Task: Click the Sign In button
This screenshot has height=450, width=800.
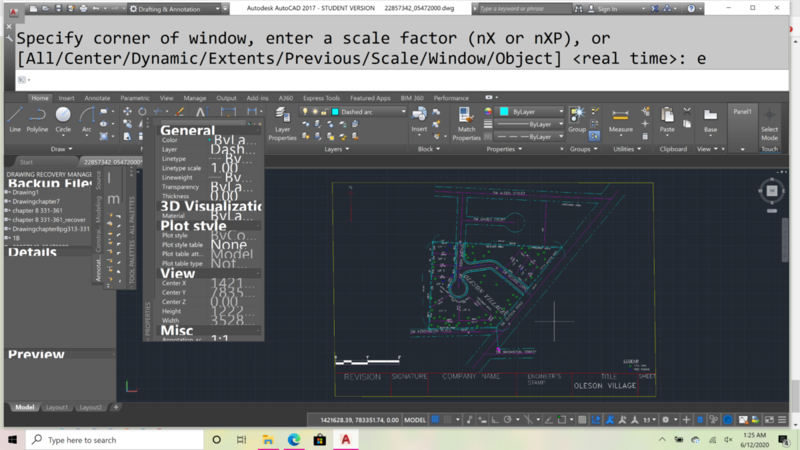Action: 606,9
